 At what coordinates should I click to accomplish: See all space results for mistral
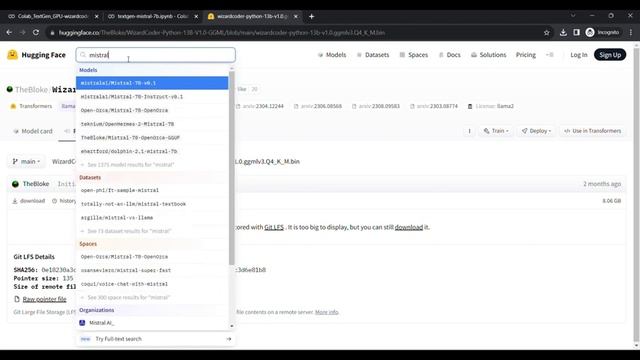coord(152,297)
